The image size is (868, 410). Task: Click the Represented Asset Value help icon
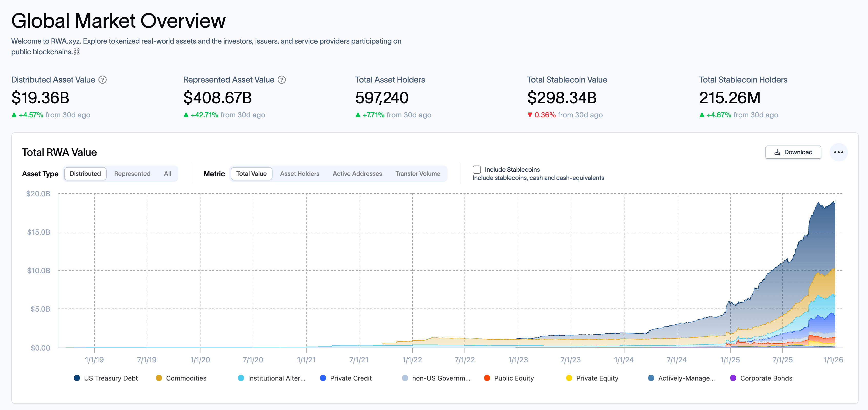pos(282,80)
